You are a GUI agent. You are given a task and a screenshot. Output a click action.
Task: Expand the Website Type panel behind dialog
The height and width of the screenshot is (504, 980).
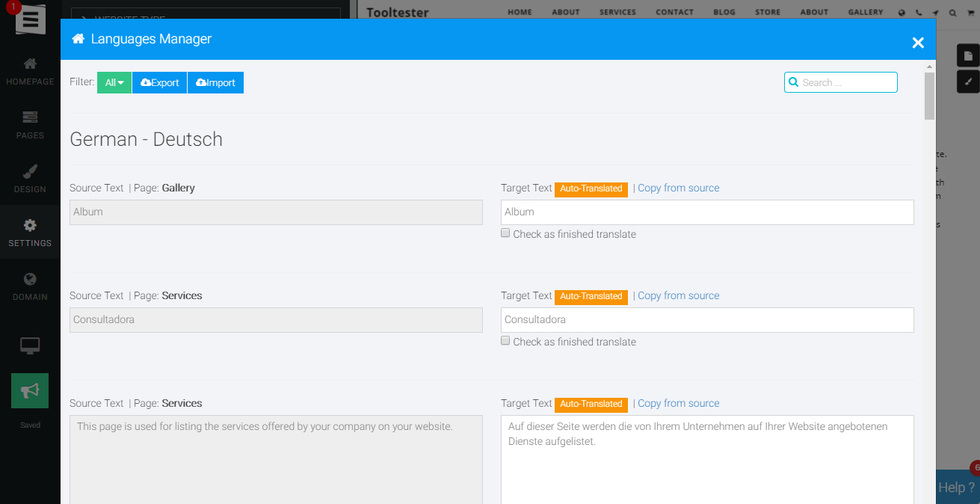point(206,13)
